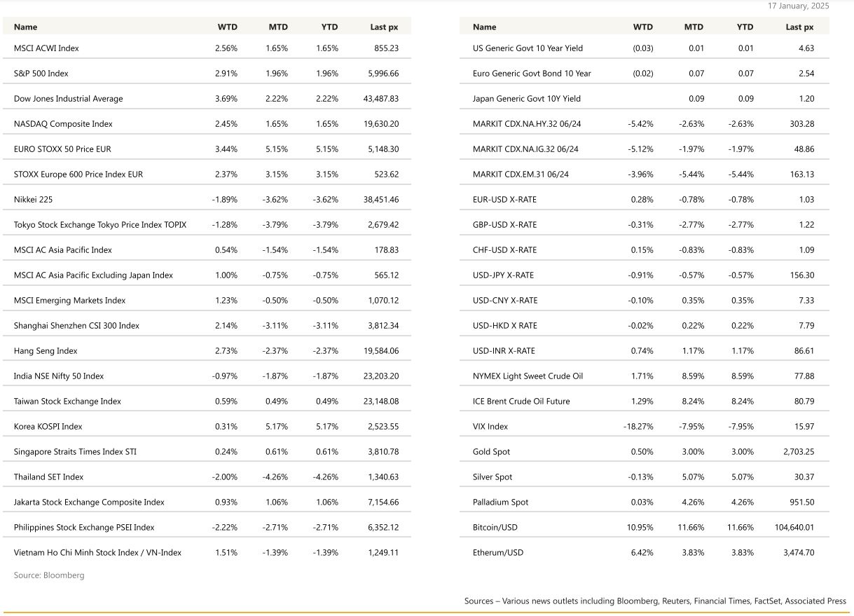Select the Hang Seng Index name
854x616 pixels.
click(x=46, y=351)
